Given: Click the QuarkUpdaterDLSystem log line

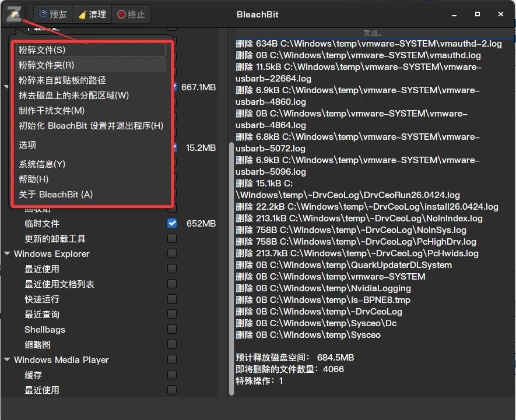Looking at the screenshot, I should click(x=343, y=265).
